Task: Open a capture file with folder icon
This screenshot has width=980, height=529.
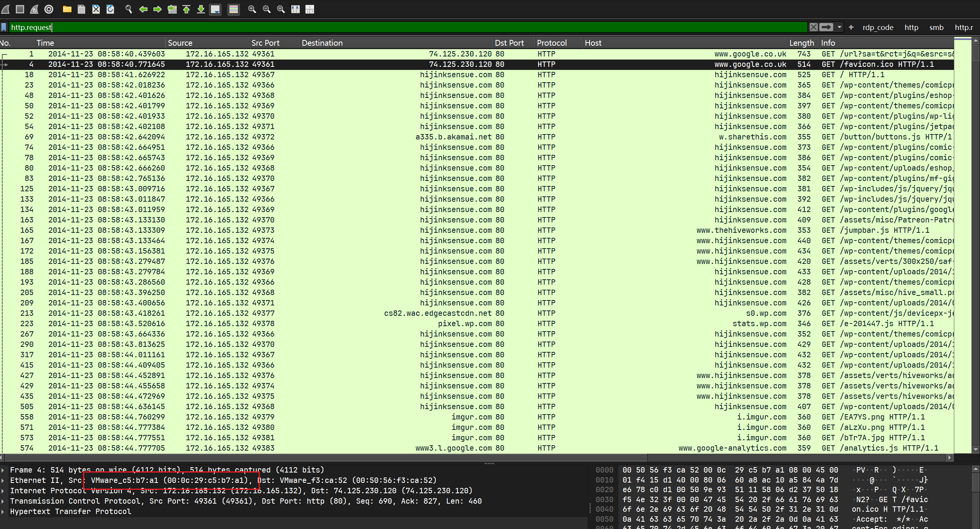Action: pos(67,9)
